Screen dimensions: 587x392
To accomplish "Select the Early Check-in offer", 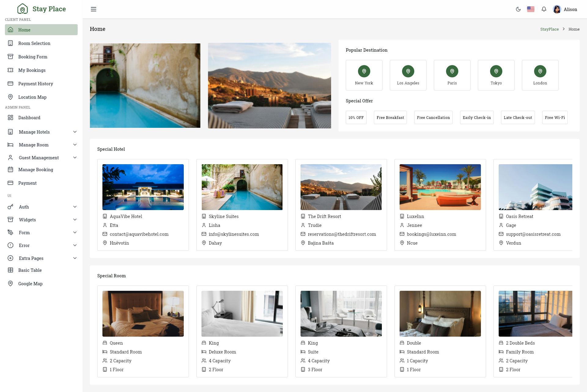I will (x=477, y=117).
